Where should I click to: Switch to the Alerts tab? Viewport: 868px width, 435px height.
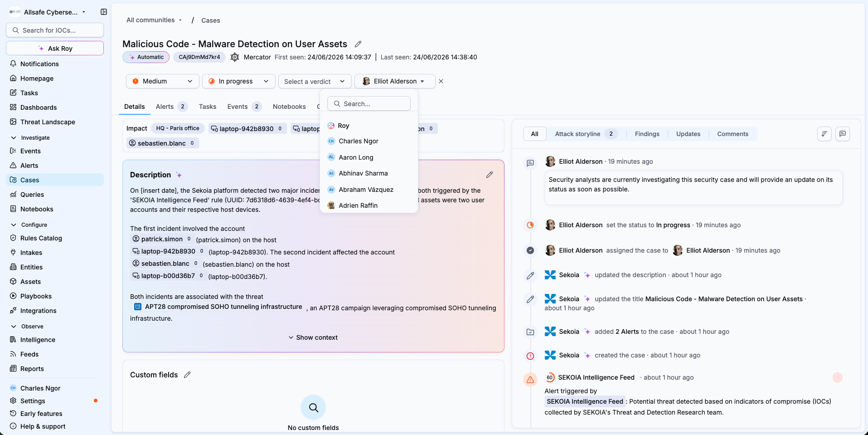(171, 107)
